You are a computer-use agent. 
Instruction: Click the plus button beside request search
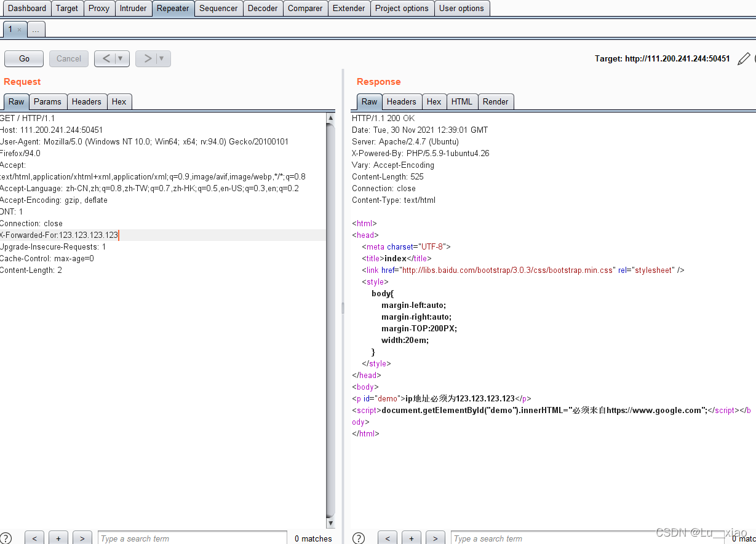coord(58,538)
